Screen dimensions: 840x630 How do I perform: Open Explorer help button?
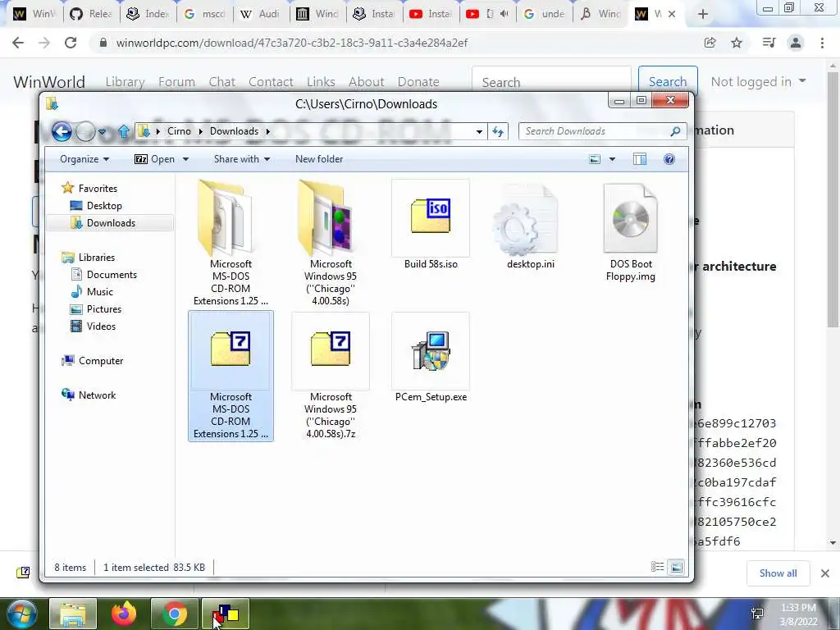coord(669,159)
